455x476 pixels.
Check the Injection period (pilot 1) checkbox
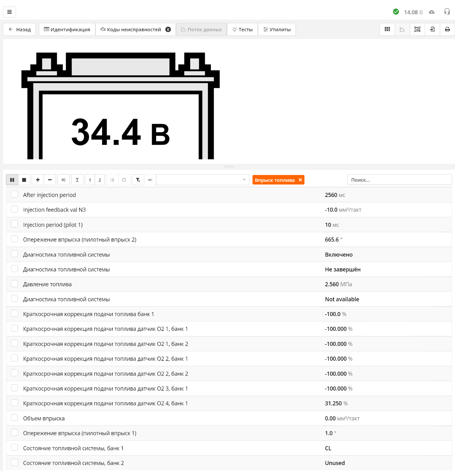(x=15, y=224)
